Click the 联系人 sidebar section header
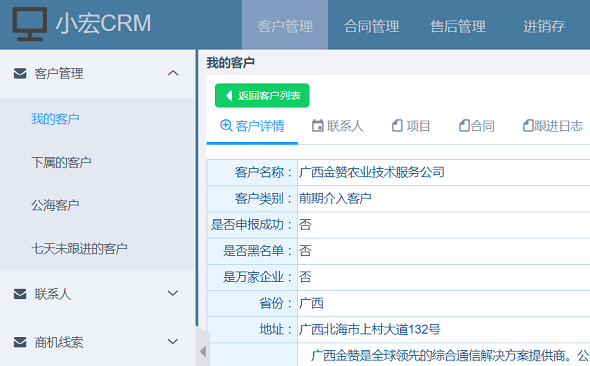This screenshot has height=366, width=590. pos(97,294)
